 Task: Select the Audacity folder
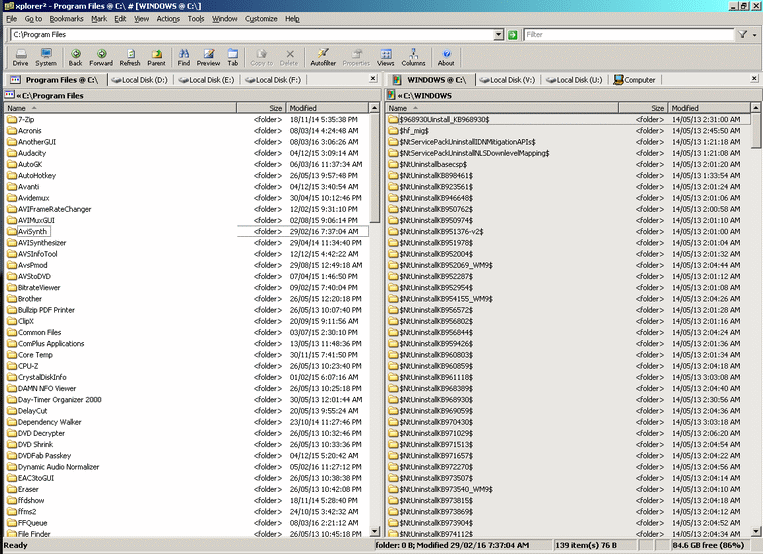tap(31, 153)
